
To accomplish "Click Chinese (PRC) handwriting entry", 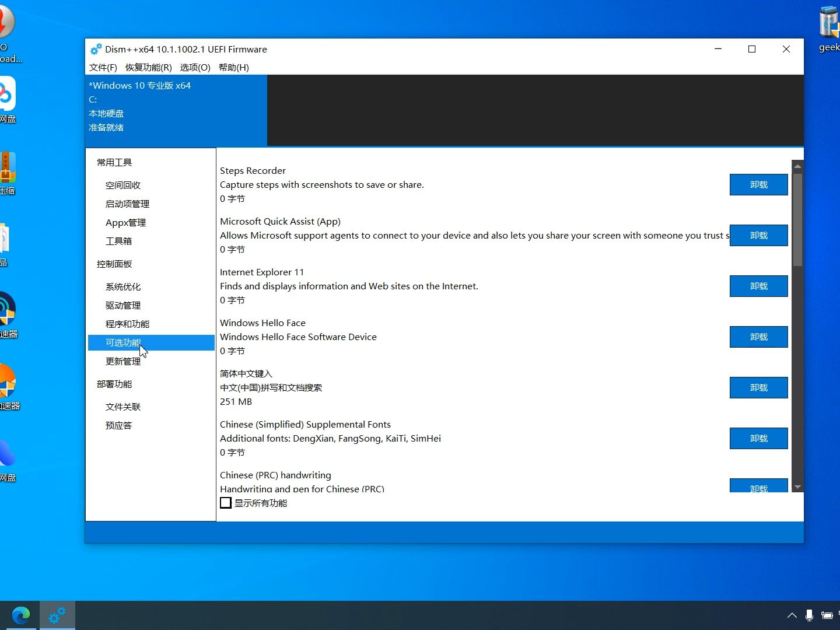I will click(x=275, y=475).
